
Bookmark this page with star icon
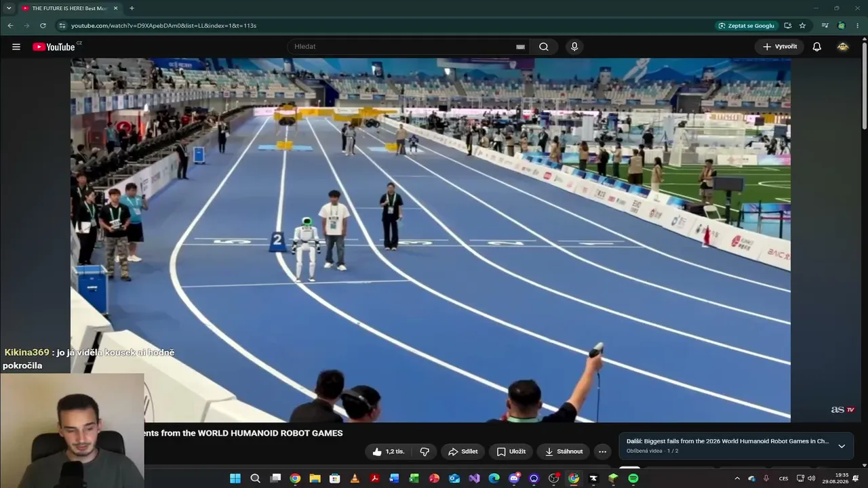point(802,26)
